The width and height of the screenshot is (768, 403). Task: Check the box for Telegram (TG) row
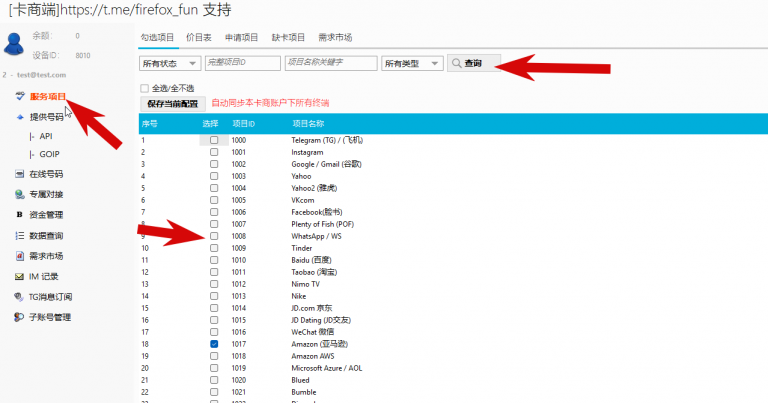click(x=214, y=140)
